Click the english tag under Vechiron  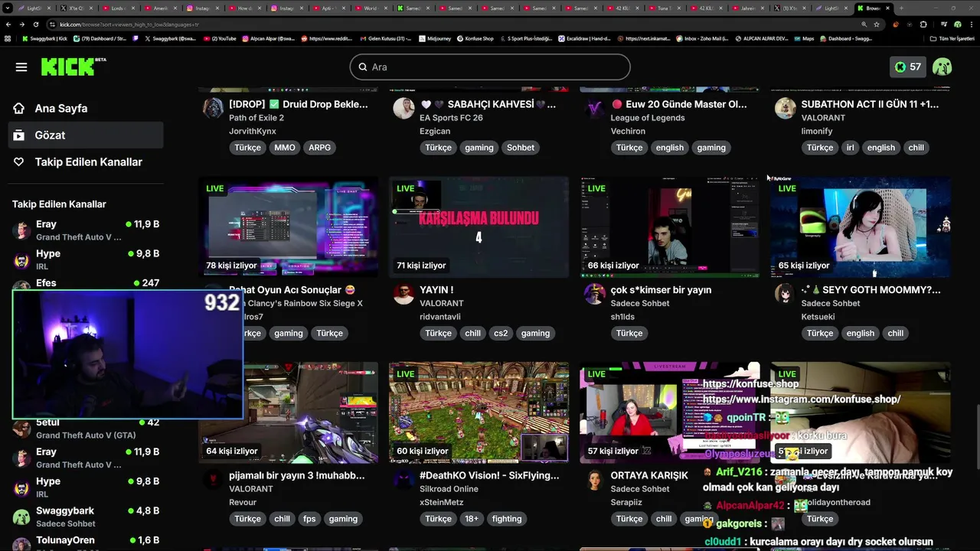670,148
